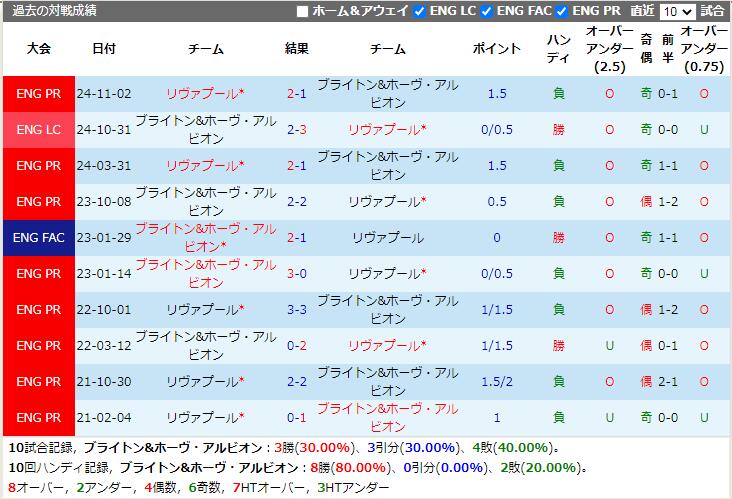Click the 1.5/2 point value for 21-10-30
The width and height of the screenshot is (732, 499).
497,381
